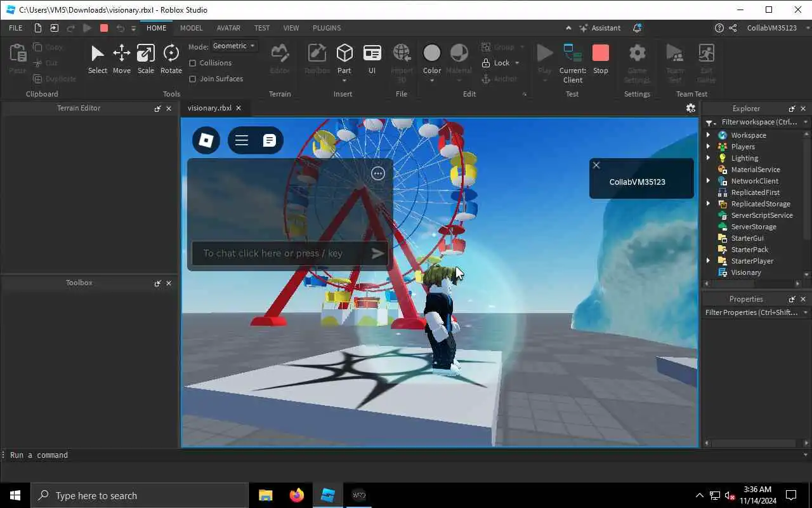Screen dimensions: 812x508
Task: Open the hamburger menu in game viewport
Action: tap(242, 140)
